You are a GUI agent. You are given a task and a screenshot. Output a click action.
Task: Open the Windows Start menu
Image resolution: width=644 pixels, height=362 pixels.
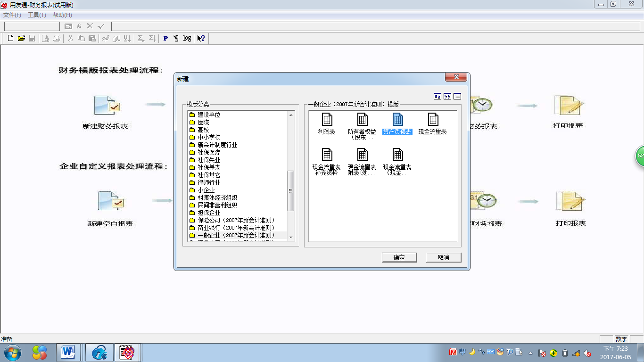pos(13,353)
